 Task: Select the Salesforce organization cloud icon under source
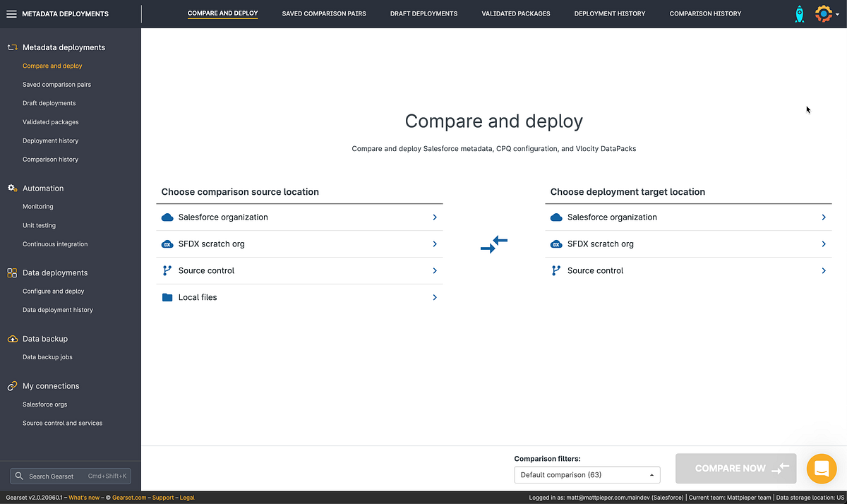click(167, 217)
